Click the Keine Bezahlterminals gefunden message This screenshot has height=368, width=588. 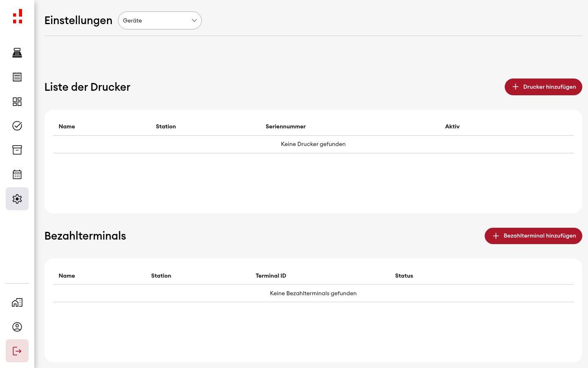[313, 293]
